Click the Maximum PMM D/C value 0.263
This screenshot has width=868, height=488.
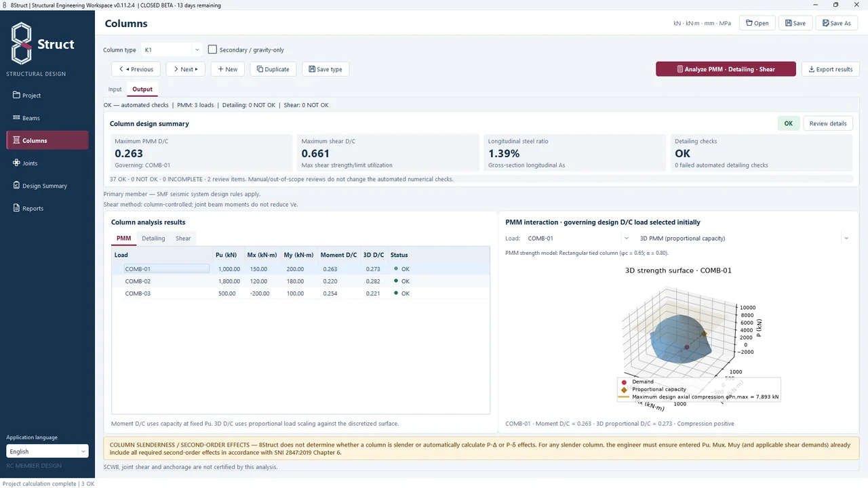click(129, 154)
